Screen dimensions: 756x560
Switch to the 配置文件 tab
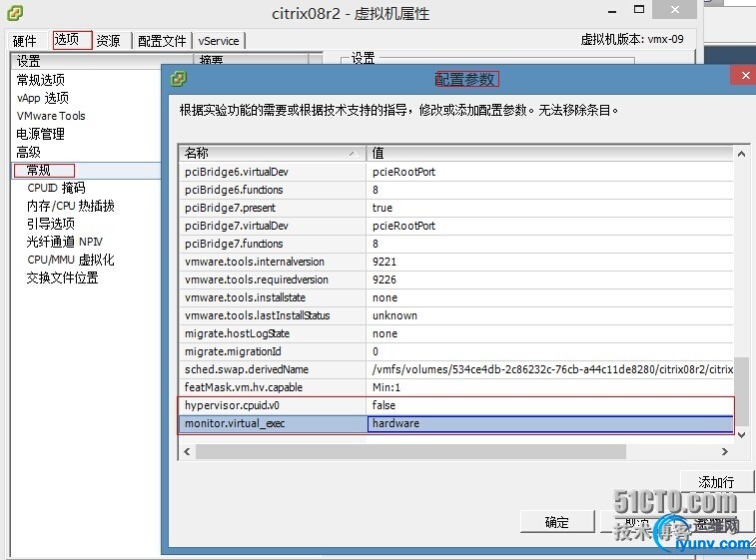(x=162, y=41)
